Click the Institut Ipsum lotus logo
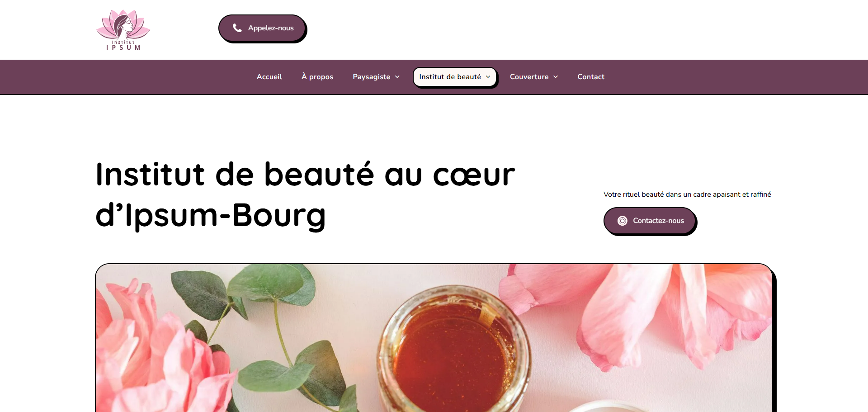 123,30
